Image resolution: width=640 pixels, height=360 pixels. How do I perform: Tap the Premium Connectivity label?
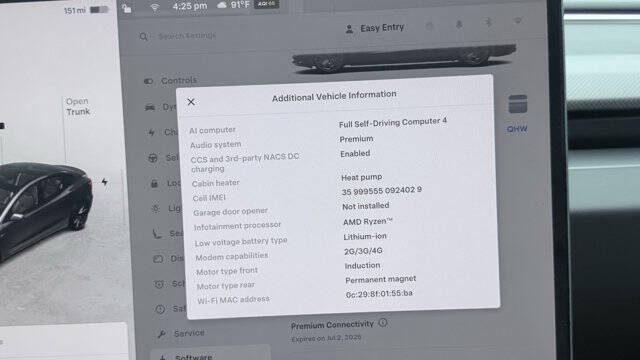coord(332,325)
